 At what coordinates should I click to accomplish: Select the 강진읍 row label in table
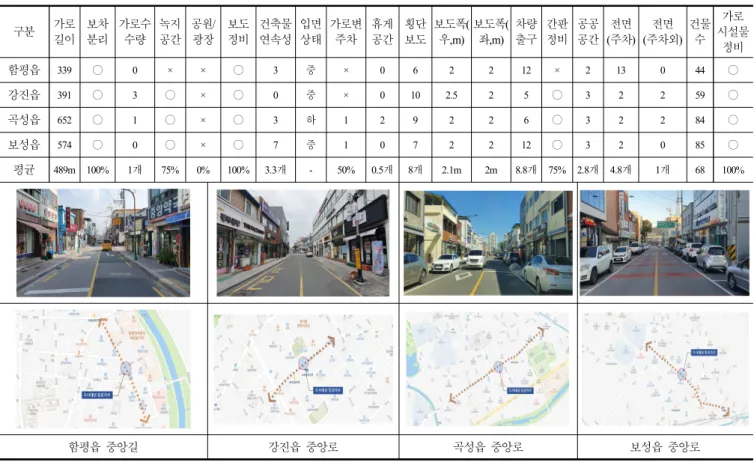(25, 95)
